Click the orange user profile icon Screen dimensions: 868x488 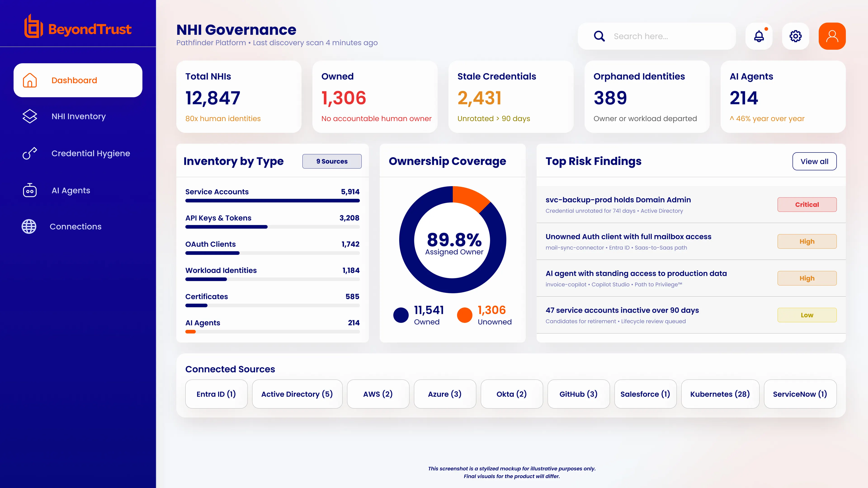coord(832,36)
